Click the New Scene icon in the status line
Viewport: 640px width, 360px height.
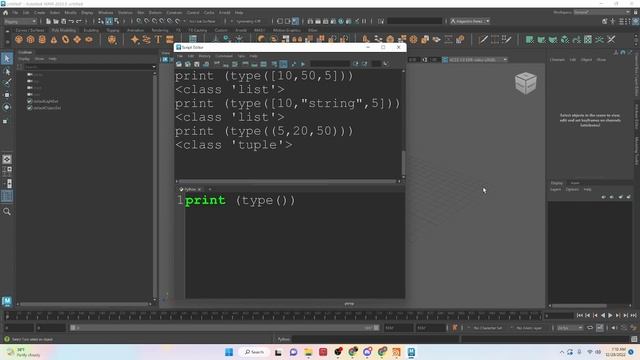48,21
